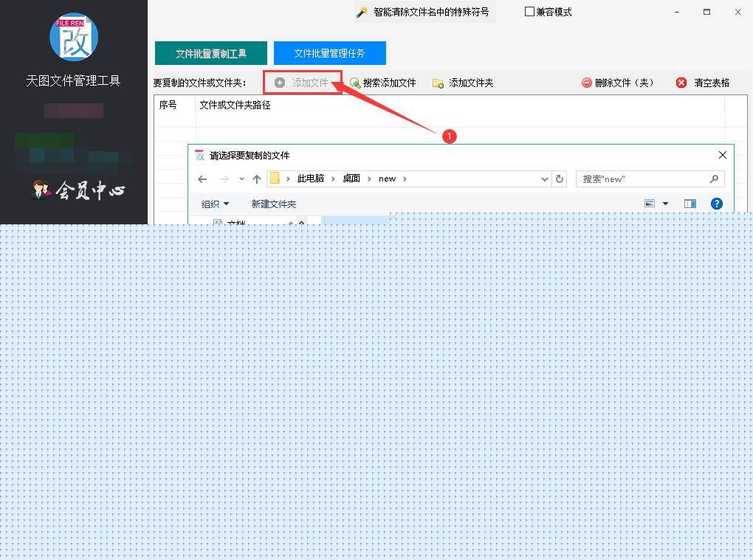This screenshot has width=753, height=560.
Task: Change the view mode icon
Action: point(650,204)
